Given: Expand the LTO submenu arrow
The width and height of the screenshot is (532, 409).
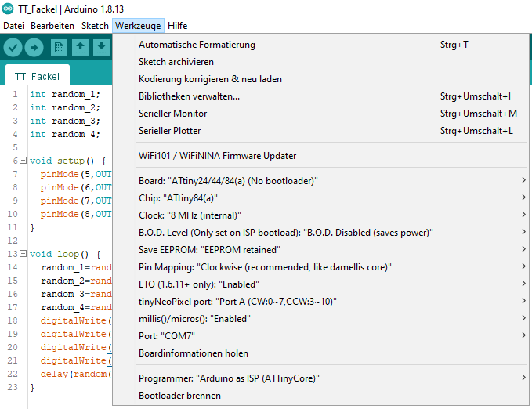Looking at the screenshot, I should (524, 284).
